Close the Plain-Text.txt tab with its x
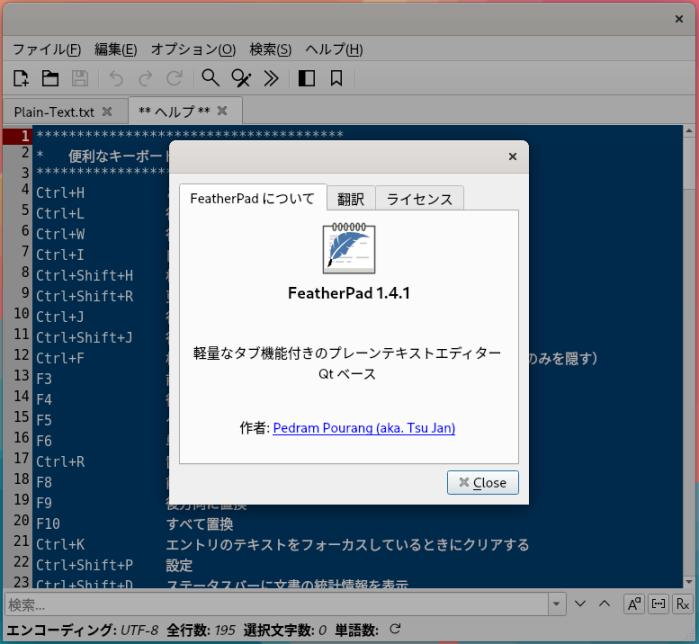 [107, 111]
